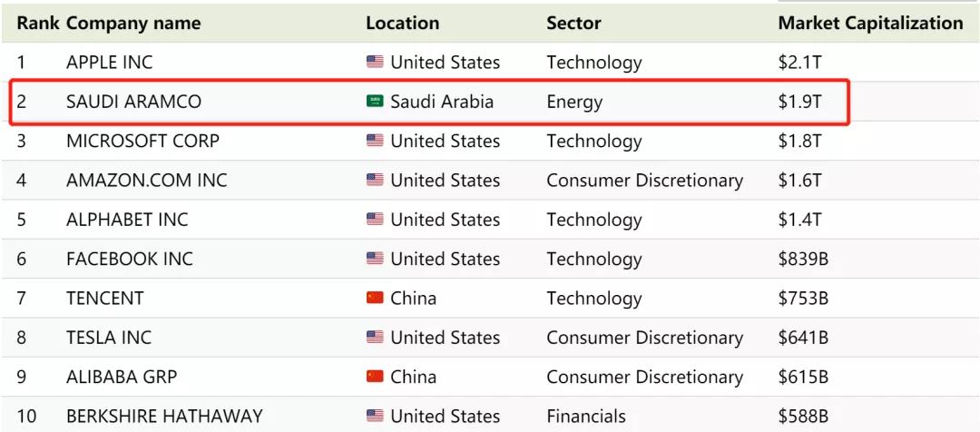Viewport: 980px width, 432px height.
Task: Click the US flag in Microsoft row
Action: tap(375, 141)
